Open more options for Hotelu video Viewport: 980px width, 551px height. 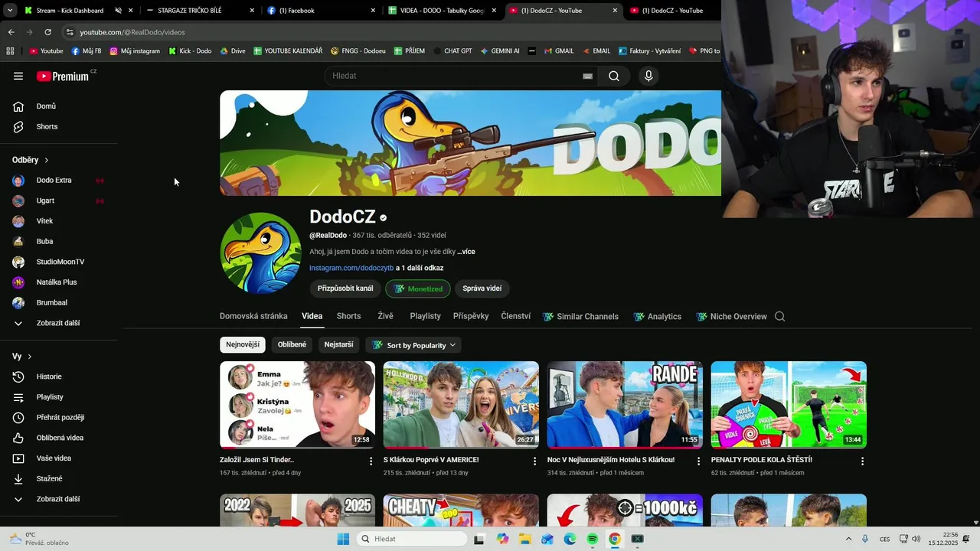698,461
